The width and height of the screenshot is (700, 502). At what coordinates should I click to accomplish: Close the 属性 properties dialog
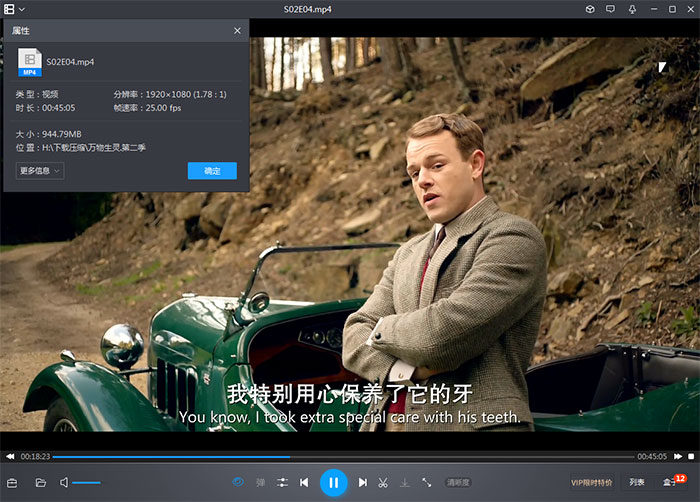pos(237,31)
